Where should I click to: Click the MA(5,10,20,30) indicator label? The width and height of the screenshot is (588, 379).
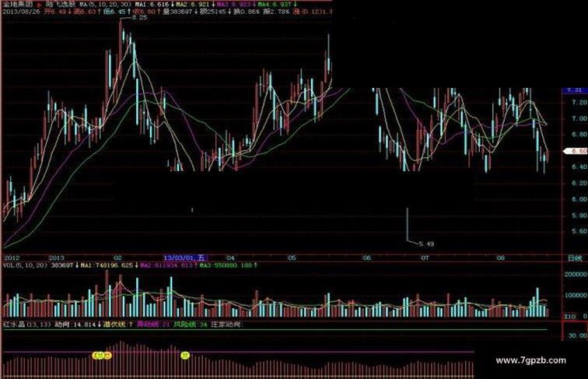[105, 5]
